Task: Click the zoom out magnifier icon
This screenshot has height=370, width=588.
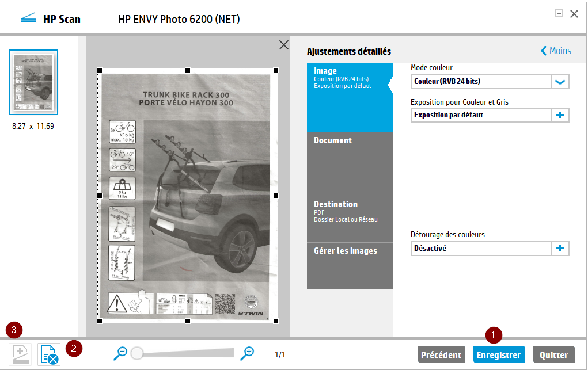Action: pyautogui.click(x=120, y=353)
